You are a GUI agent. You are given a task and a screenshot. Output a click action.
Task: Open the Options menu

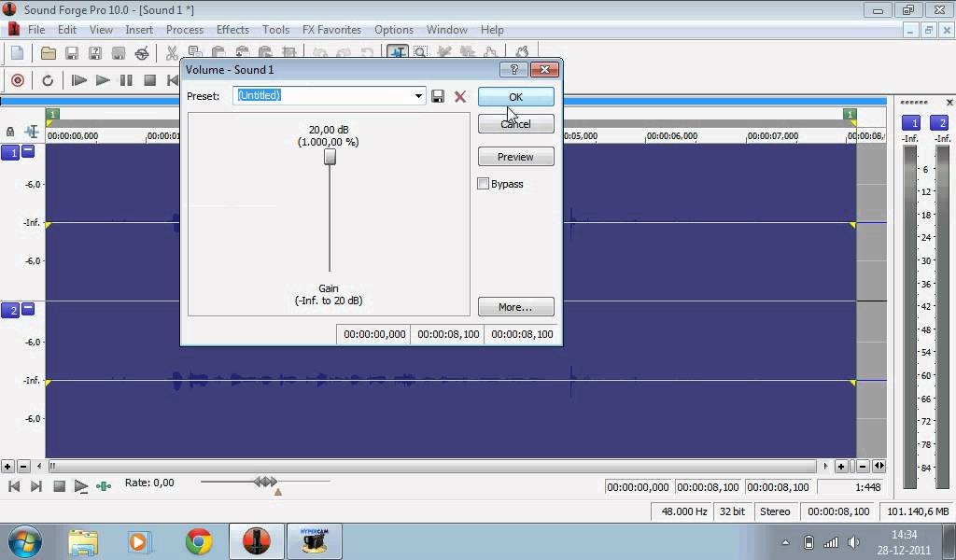point(394,29)
